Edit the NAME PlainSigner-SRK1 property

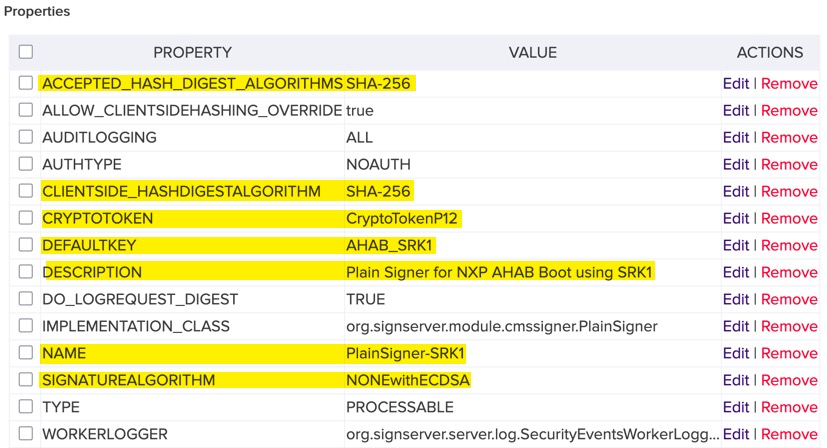click(735, 353)
